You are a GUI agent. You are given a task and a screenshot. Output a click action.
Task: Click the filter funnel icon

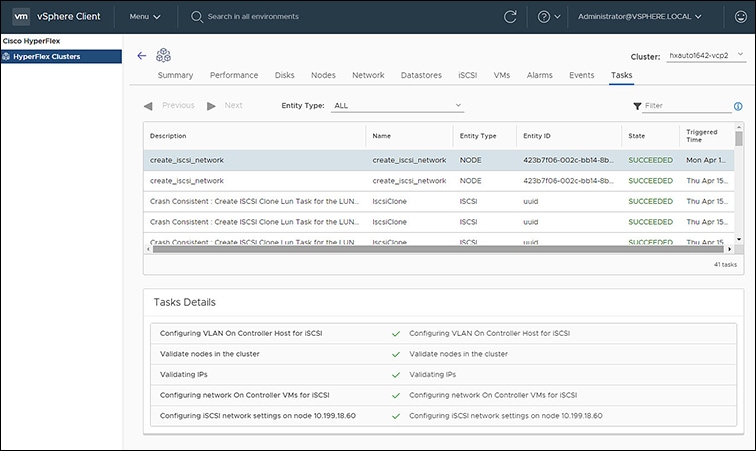point(637,106)
